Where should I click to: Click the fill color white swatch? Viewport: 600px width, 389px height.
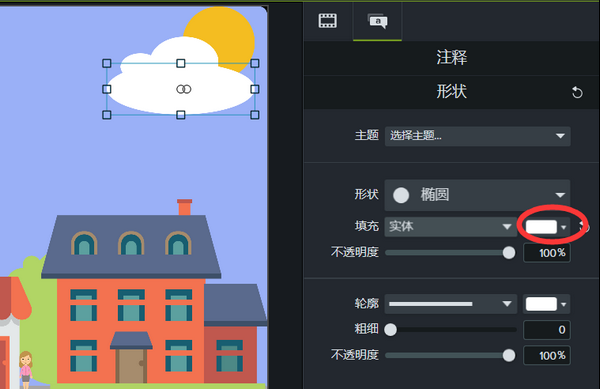tap(541, 227)
